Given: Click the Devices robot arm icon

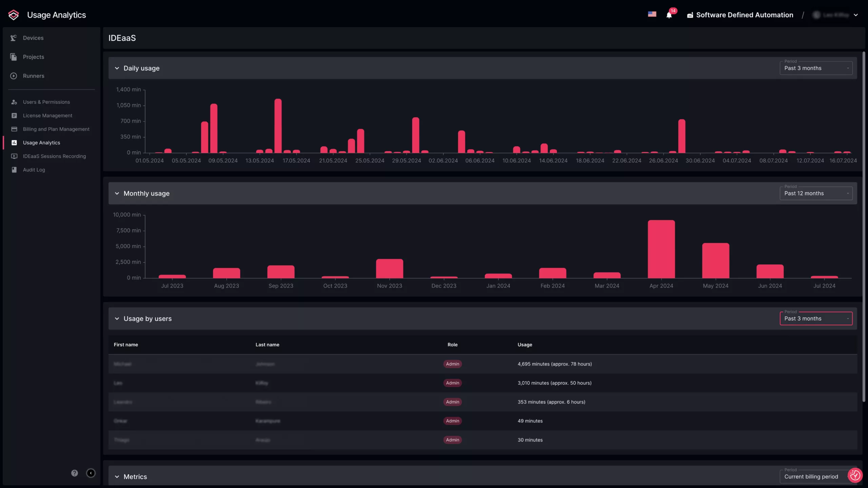Looking at the screenshot, I should pyautogui.click(x=14, y=38).
